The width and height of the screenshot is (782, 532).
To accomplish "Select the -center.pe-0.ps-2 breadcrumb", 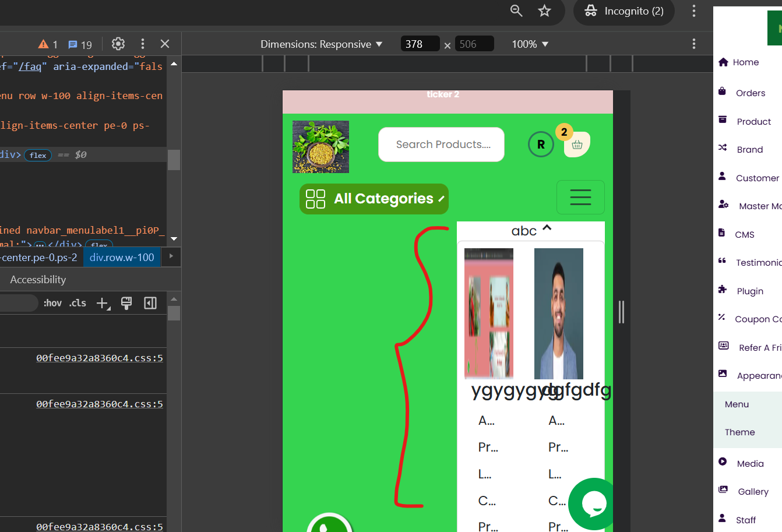I will (38, 258).
